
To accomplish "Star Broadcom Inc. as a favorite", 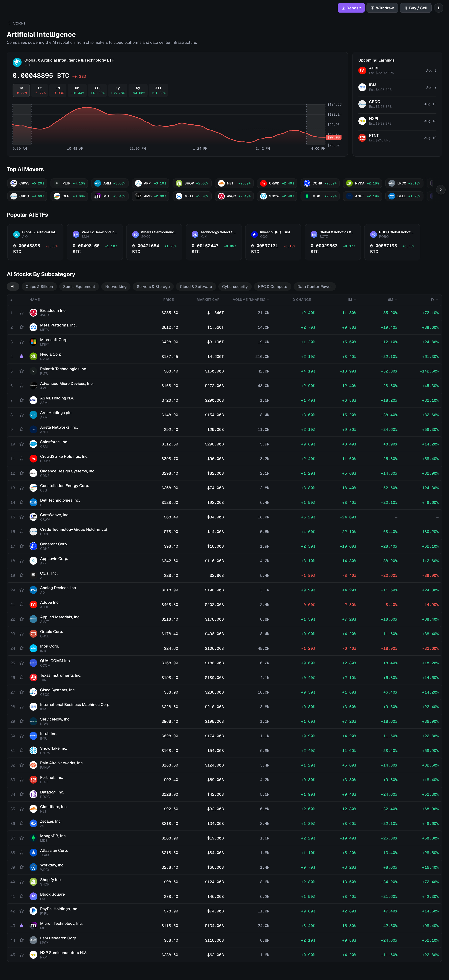I will 22,313.
